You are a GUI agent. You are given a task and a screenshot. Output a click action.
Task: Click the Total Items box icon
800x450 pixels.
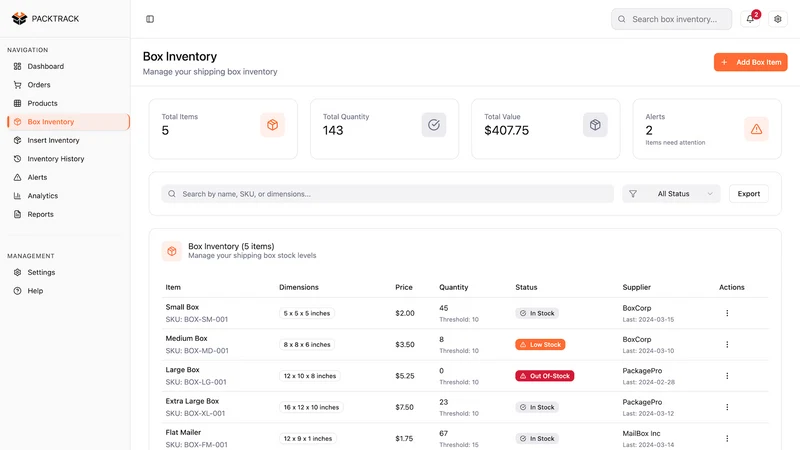tap(272, 125)
